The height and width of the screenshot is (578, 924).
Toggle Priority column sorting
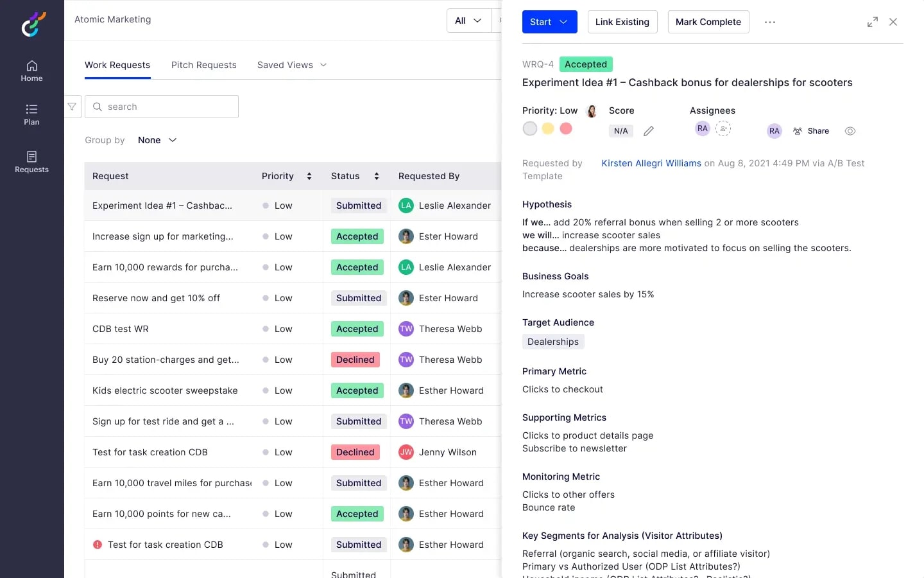(309, 176)
